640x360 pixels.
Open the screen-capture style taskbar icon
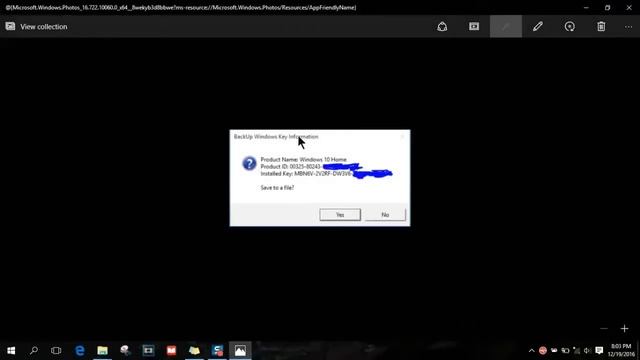click(x=148, y=350)
